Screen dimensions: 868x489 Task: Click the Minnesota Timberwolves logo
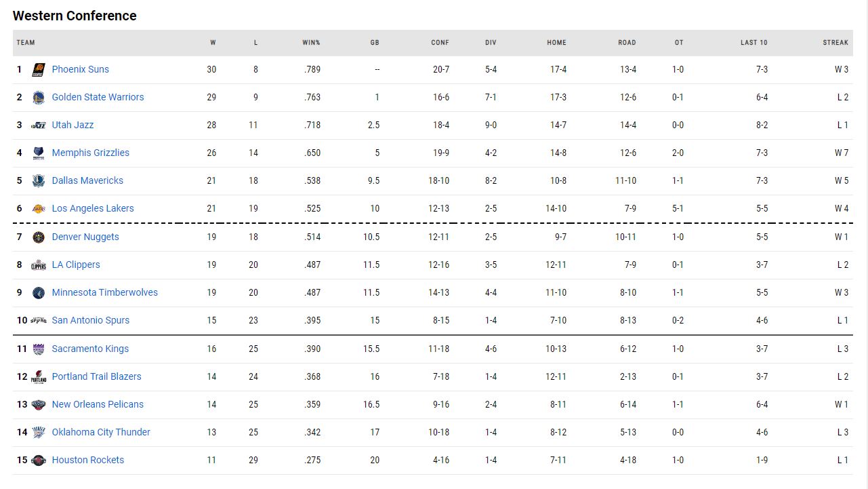pos(39,292)
